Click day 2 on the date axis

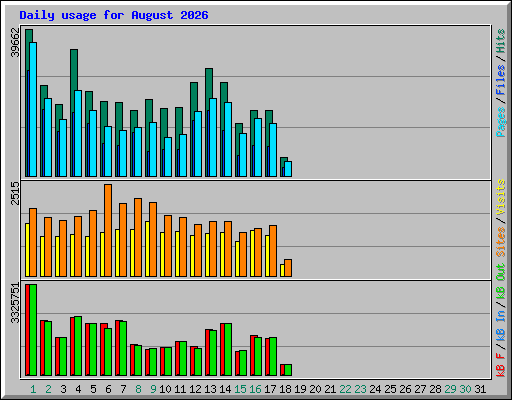pyautogui.click(x=48, y=389)
